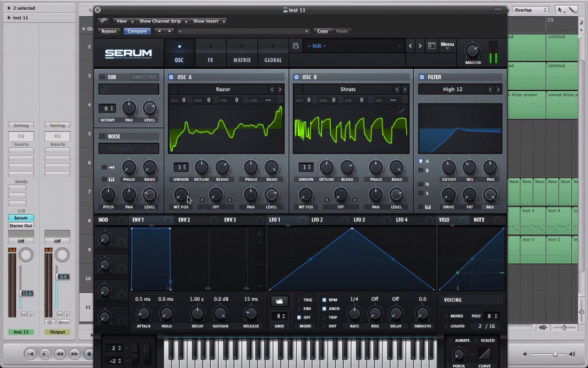Click the Logic forward transport button
The width and height of the screenshot is (588, 368).
[74, 353]
